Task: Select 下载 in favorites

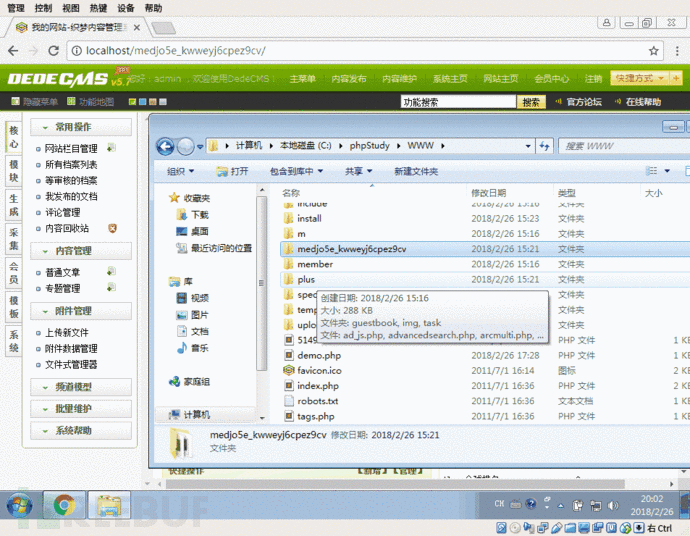Action: [193, 215]
